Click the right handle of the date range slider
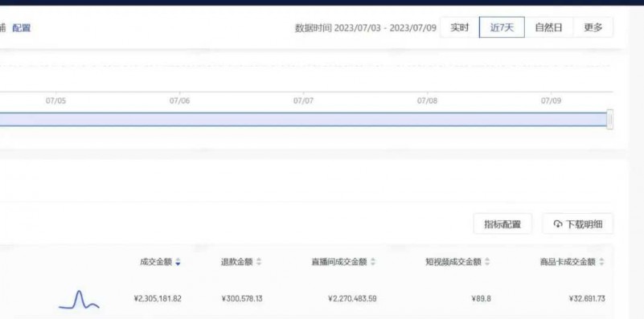This screenshot has height=319, width=644. click(610, 120)
